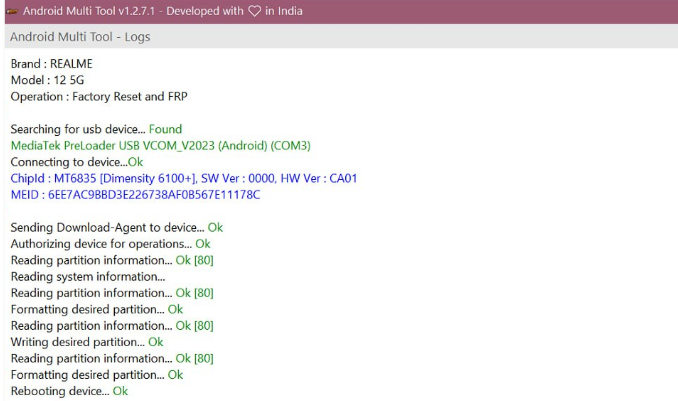Screen dimensions: 678x401
Task: Click 'Rebooting device... Ok' line
Action: point(69,391)
